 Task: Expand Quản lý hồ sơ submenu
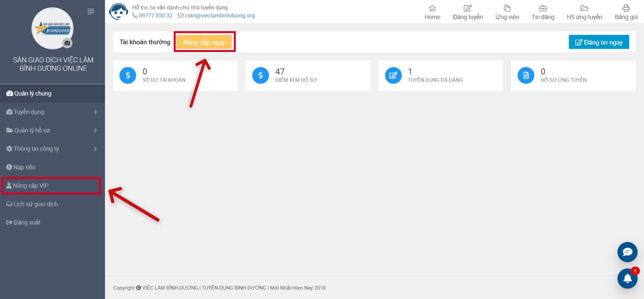52,130
